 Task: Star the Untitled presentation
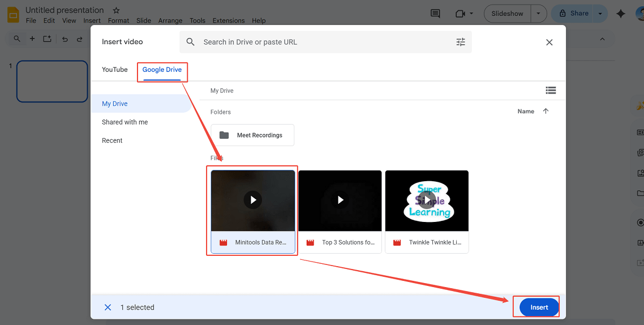(x=116, y=10)
